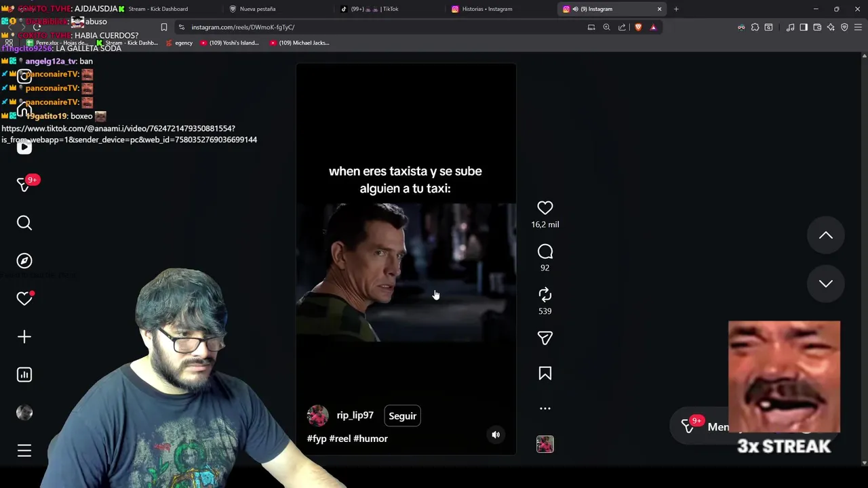This screenshot has height=488, width=868.
Task: Go to the next reel with the down chevron
Action: (x=825, y=284)
